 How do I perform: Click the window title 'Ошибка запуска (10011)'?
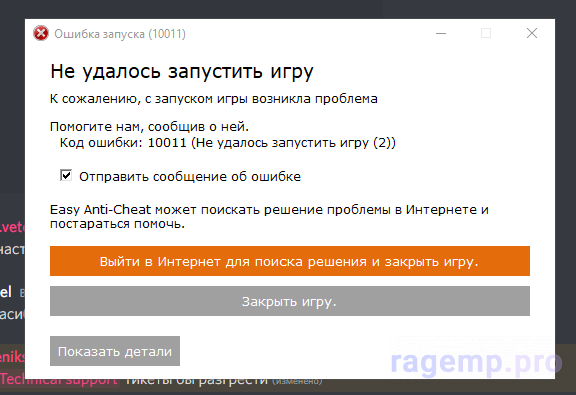[x=120, y=34]
